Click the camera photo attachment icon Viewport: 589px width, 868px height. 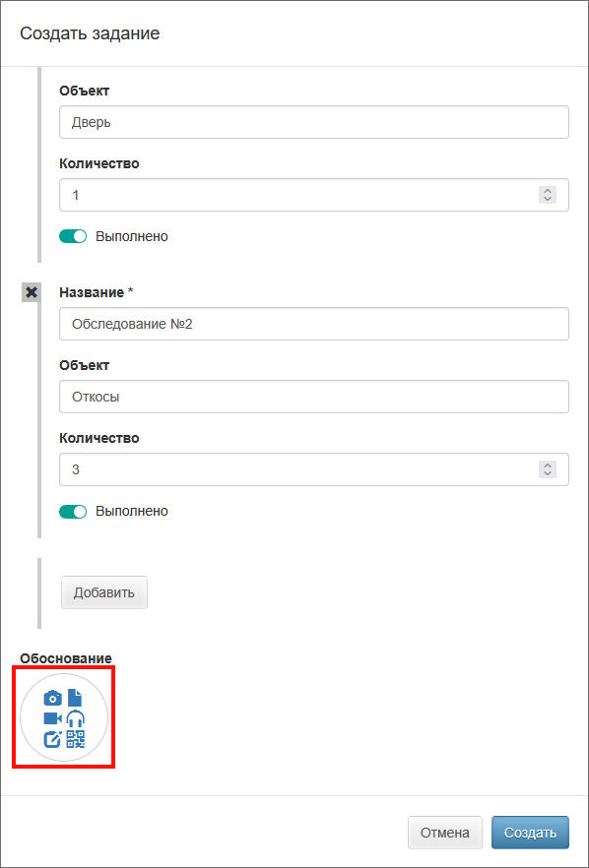click(52, 698)
